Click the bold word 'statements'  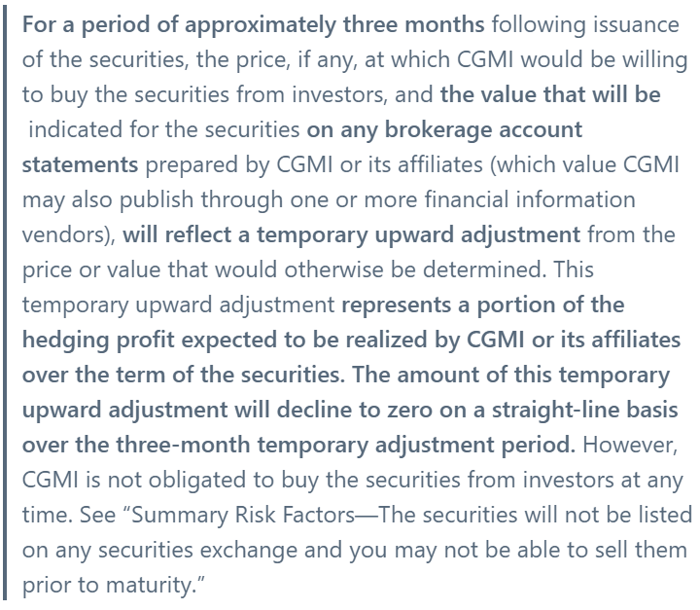point(81,164)
